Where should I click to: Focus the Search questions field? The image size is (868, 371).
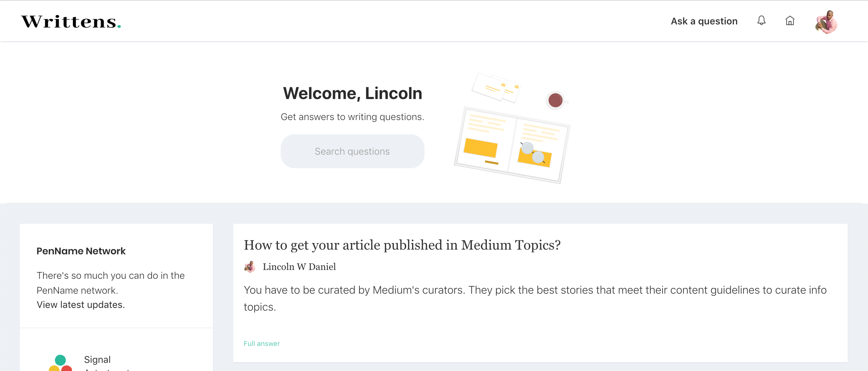[x=352, y=151]
